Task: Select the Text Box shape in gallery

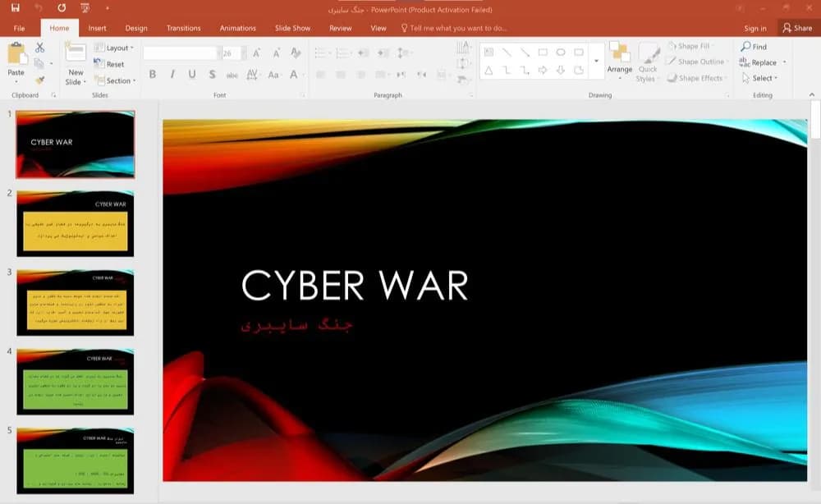Action: (x=488, y=52)
